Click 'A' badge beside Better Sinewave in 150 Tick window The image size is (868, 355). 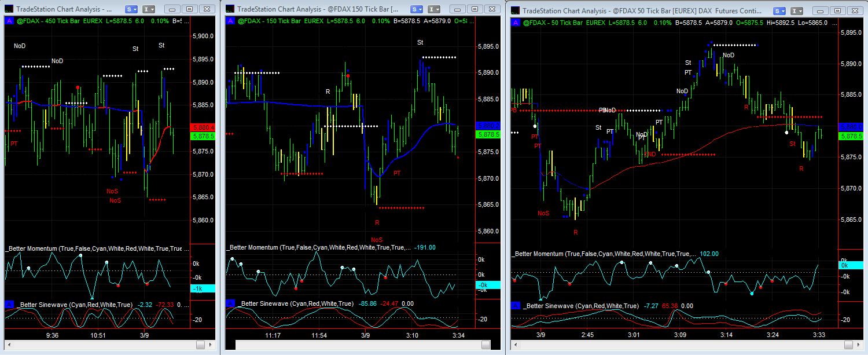230,303
